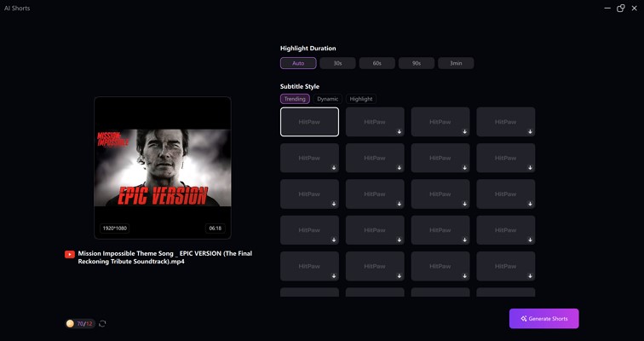Download the third style in the first row
The height and width of the screenshot is (341, 644).
click(464, 132)
